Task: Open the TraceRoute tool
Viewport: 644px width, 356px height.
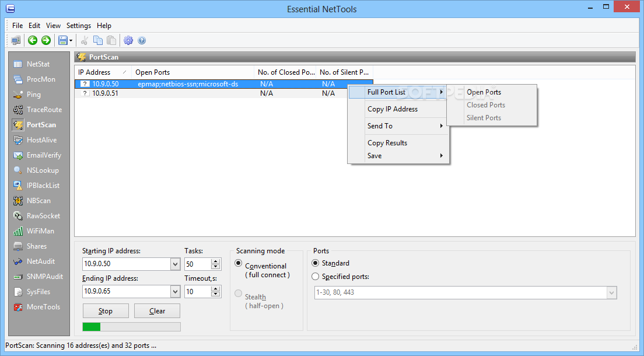Action: [38, 110]
